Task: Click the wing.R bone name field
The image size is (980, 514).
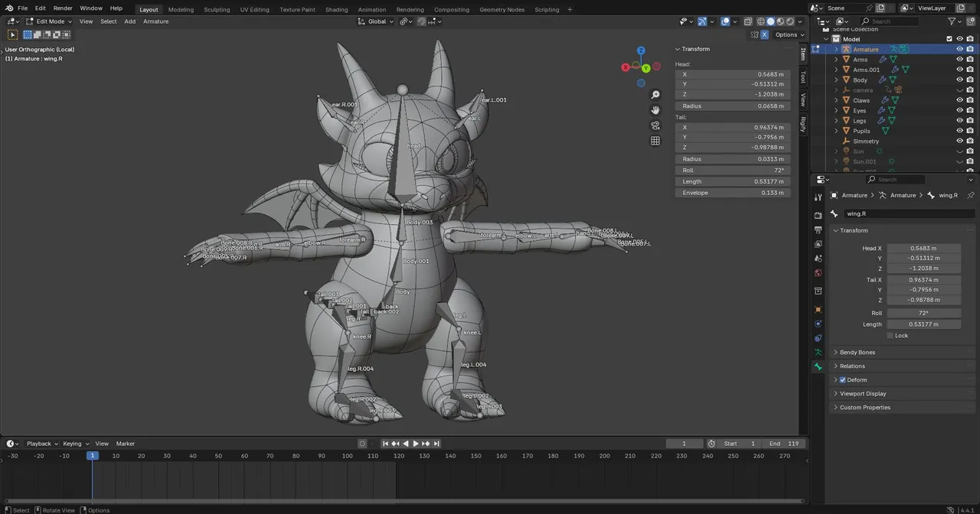Action: (x=909, y=214)
